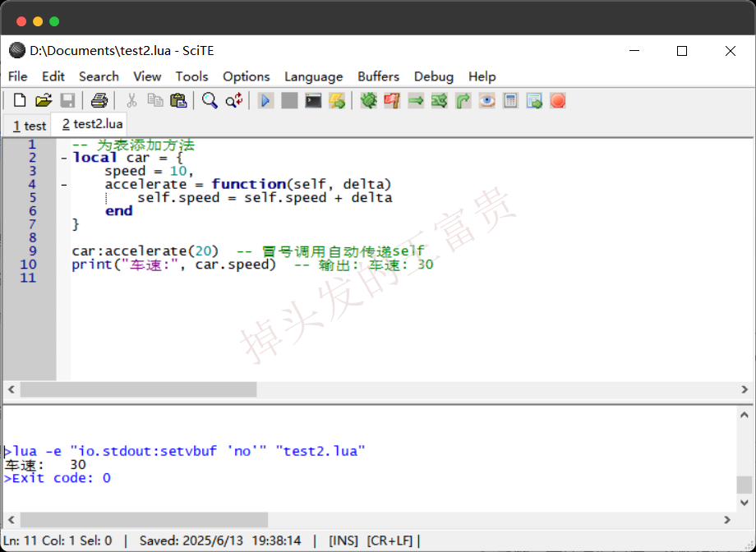756x552 pixels.
Task: Stop debugging with the red circle icon
Action: coord(558,101)
